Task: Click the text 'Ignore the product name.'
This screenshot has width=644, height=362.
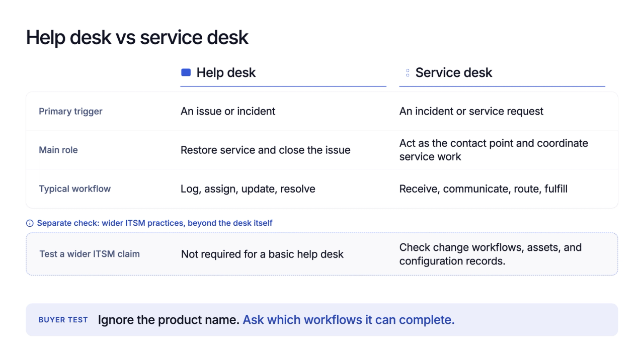Action: 169,320
